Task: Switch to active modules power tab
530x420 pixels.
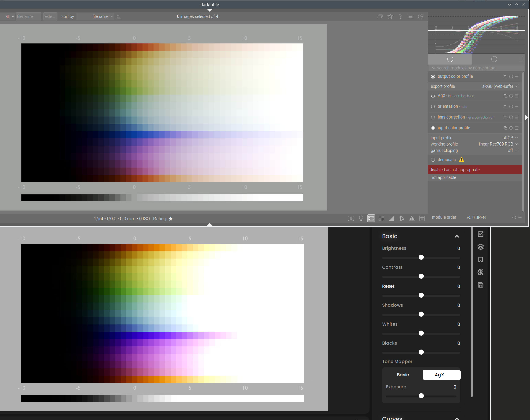Action: pyautogui.click(x=450, y=59)
